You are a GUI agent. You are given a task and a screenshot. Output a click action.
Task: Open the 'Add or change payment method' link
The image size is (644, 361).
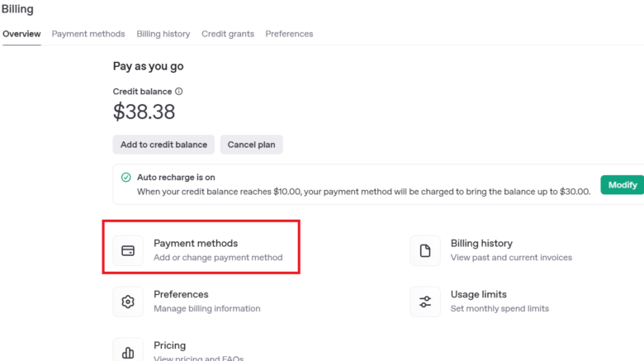218,258
